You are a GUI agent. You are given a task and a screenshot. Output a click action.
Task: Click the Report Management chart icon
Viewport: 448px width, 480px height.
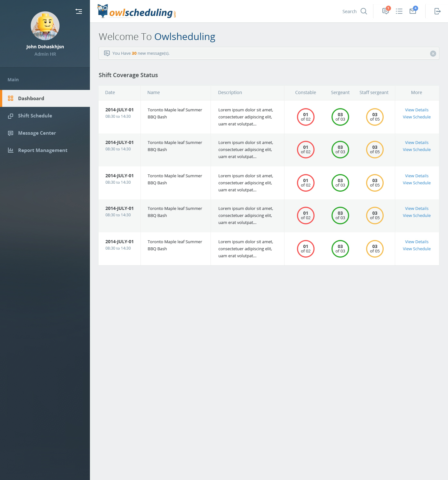point(11,150)
